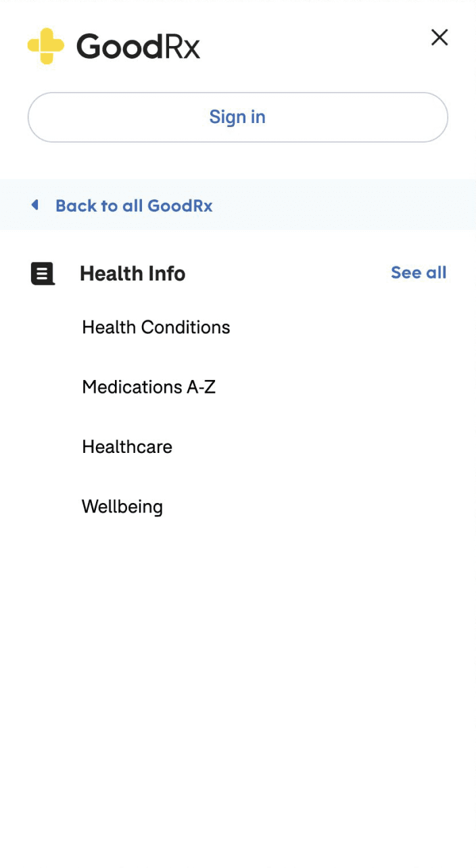476x868 pixels.
Task: Click the rounded Sign in pill outline
Action: (x=237, y=117)
